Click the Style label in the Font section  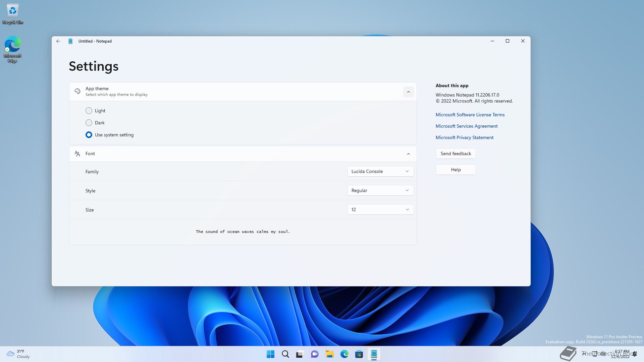pyautogui.click(x=90, y=191)
